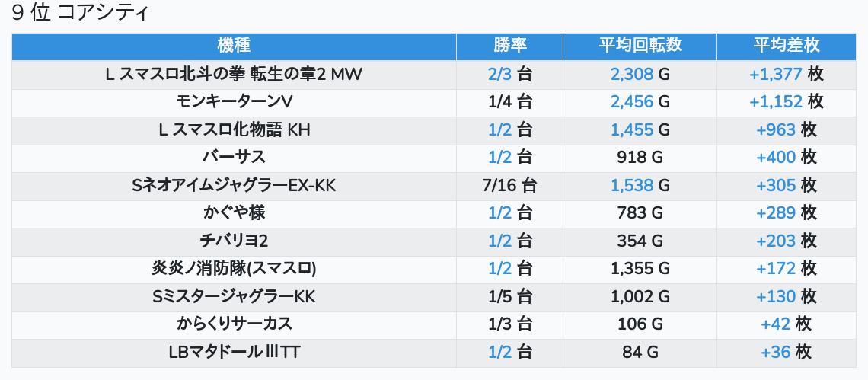
Task: Open the +400 link in バーサス row
Action: pos(775,158)
